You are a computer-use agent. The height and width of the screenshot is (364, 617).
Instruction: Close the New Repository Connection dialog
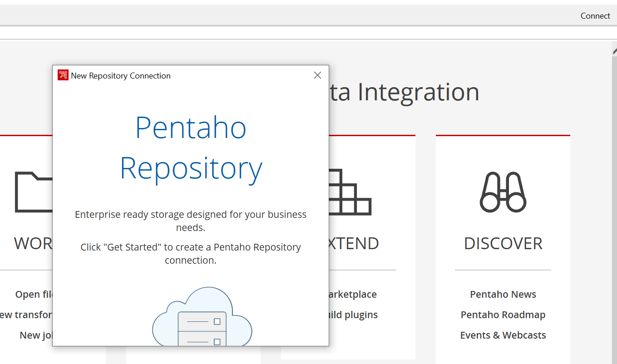click(318, 75)
